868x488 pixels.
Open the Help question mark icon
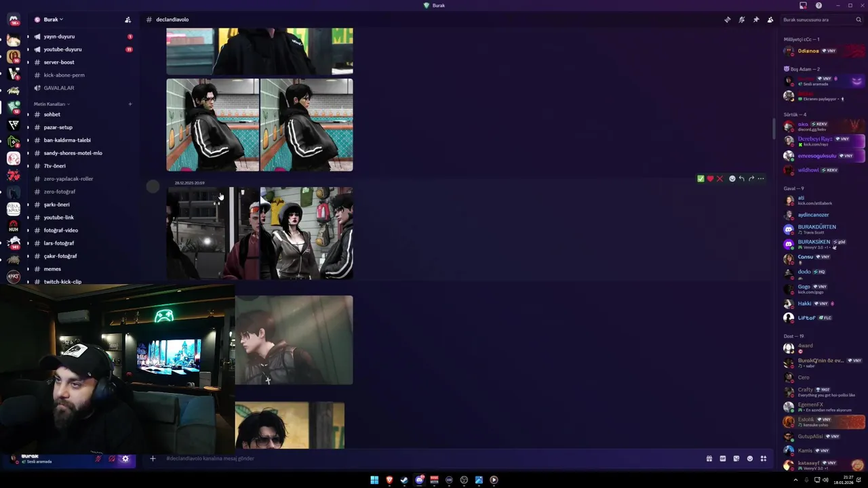(x=818, y=5)
